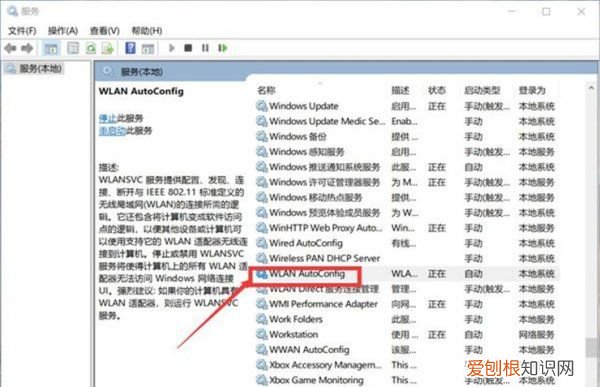Select the Windows 预览体验成员服务 row
Screen dimensions: 600x387
coord(406,213)
